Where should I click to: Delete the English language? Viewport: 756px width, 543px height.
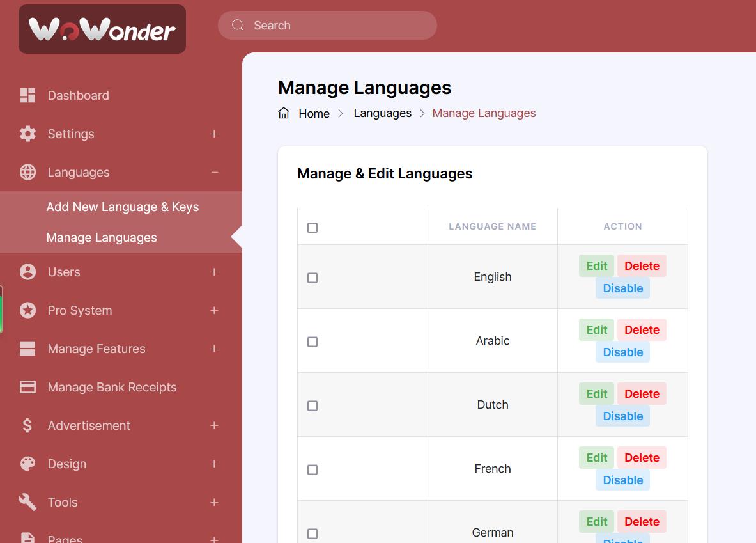642,266
